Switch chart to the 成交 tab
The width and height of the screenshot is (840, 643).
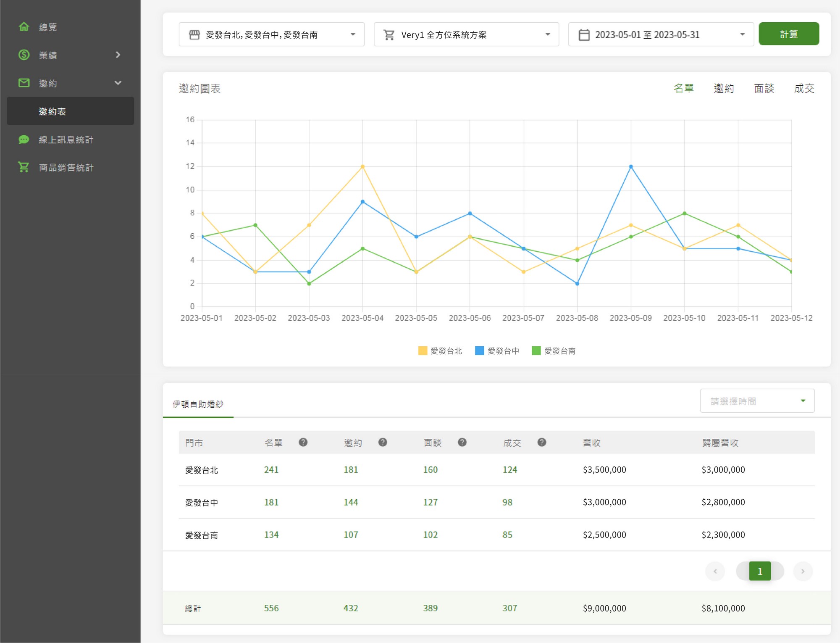[x=804, y=88]
